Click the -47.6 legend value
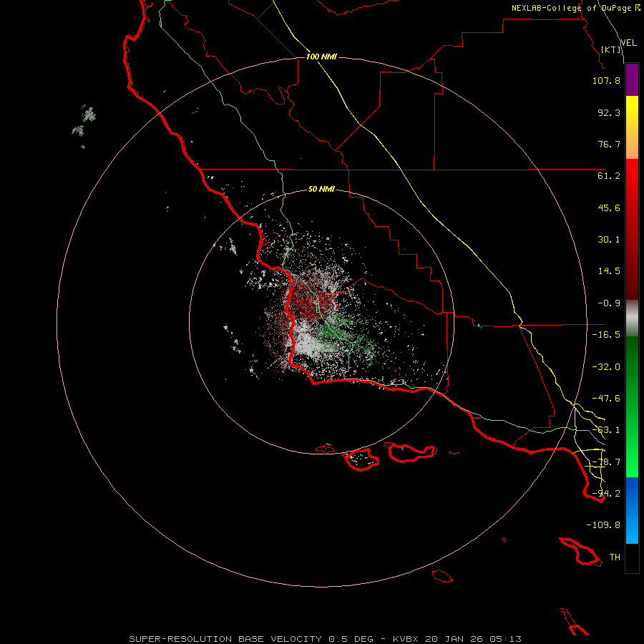Viewport: 644px width, 644px height. tap(606, 399)
